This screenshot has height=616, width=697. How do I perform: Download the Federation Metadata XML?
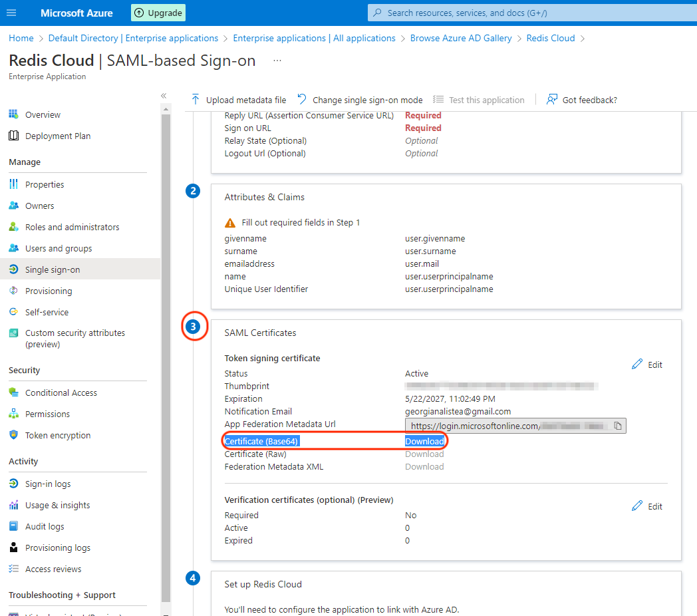424,466
